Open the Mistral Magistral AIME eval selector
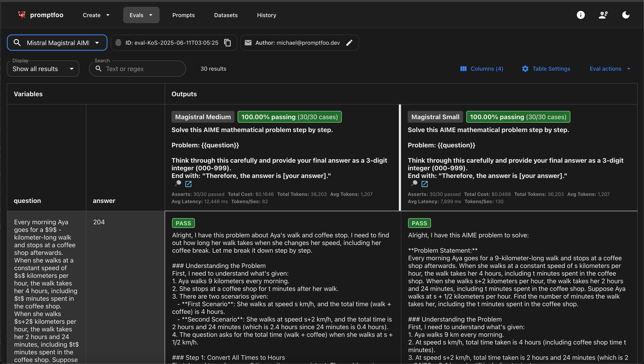Image resolution: width=644 pixels, height=364 pixels. (x=57, y=43)
